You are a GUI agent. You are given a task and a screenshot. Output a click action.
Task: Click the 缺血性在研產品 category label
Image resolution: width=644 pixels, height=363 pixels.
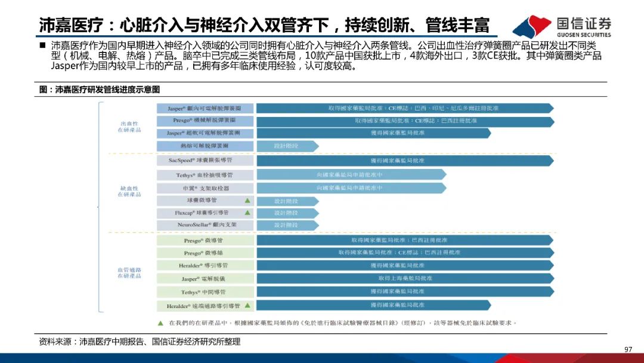point(129,191)
